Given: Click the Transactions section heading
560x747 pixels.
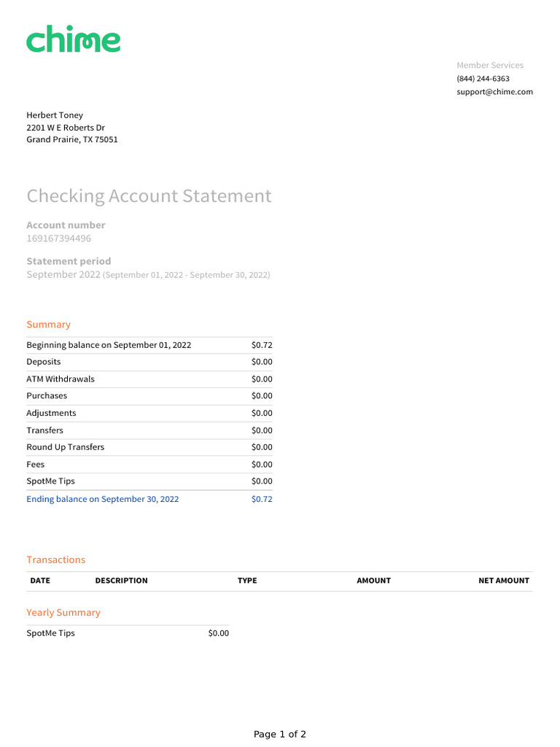Looking at the screenshot, I should coord(56,560).
